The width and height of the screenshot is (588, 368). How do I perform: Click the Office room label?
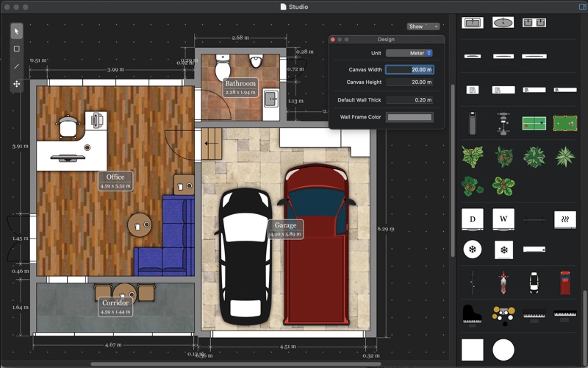click(115, 177)
